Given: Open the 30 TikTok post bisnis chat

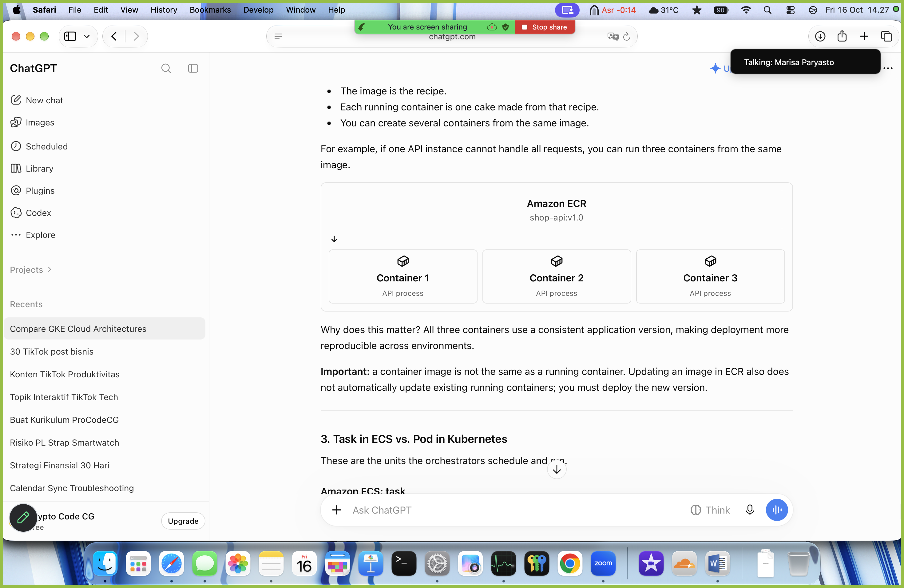Looking at the screenshot, I should click(105, 352).
